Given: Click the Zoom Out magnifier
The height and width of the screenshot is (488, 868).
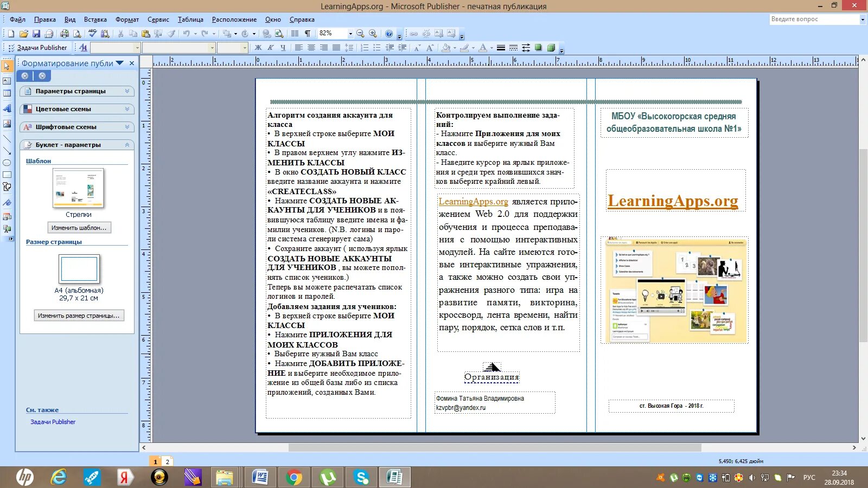Looking at the screenshot, I should pos(360,34).
